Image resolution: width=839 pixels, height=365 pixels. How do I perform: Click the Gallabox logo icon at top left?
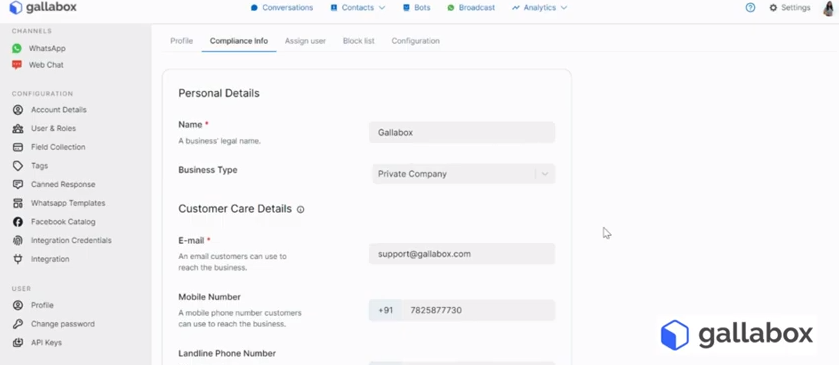[x=16, y=7]
